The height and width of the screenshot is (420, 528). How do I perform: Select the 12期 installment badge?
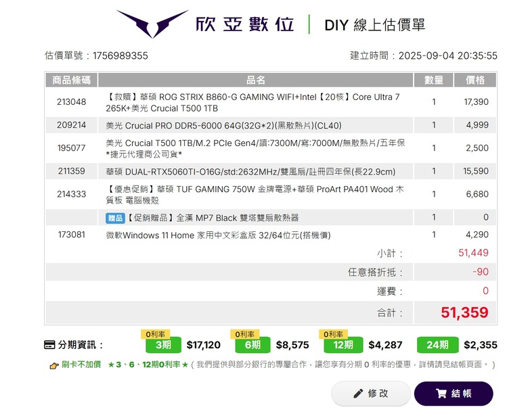click(x=343, y=345)
